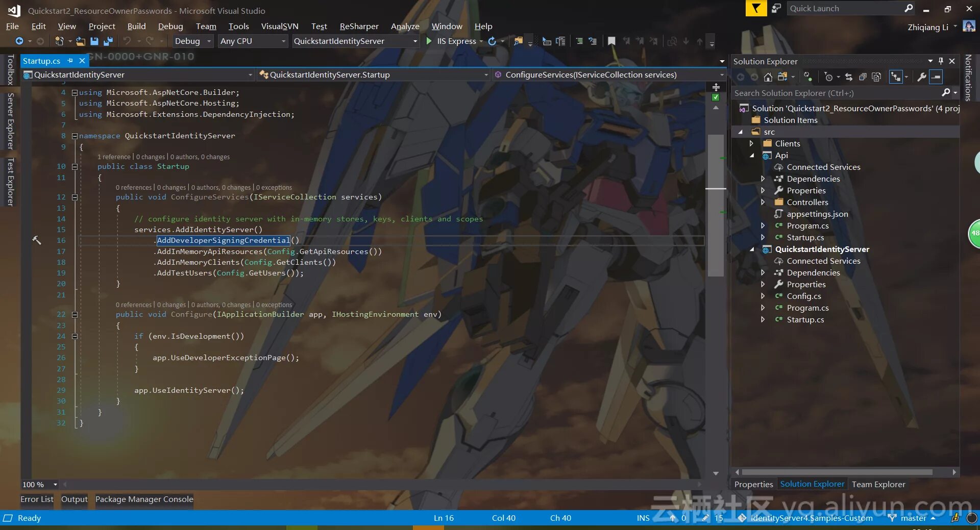Click Sync with Active Document icon
Viewport: 980px width, 530px height.
click(x=849, y=77)
